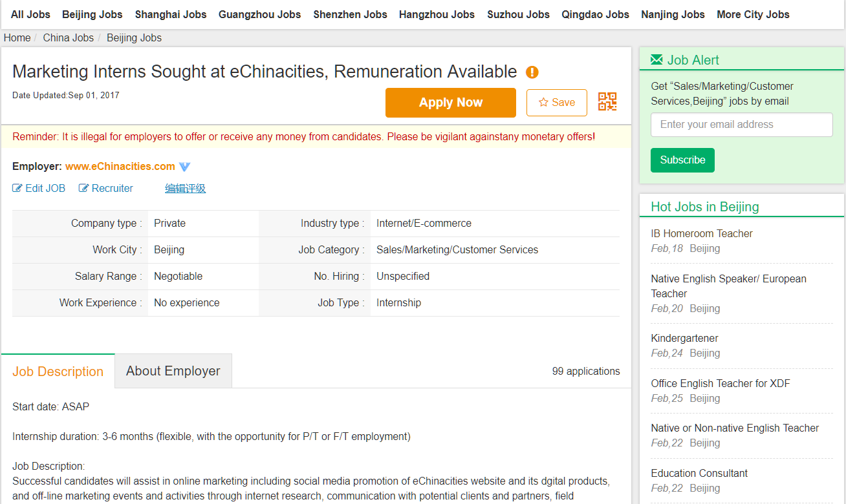Click the Job Alert envelope icon
The height and width of the screenshot is (504, 846).
[656, 60]
